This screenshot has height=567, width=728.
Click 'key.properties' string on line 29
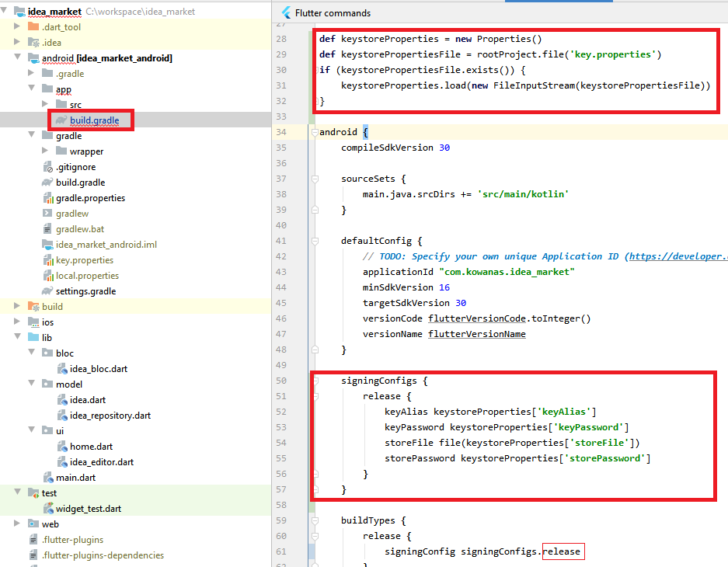612,54
